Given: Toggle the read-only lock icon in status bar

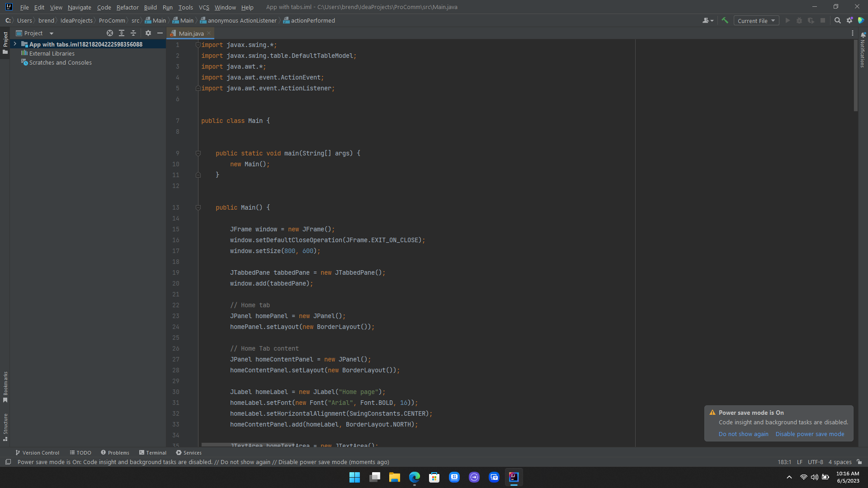Looking at the screenshot, I should pos(859,462).
